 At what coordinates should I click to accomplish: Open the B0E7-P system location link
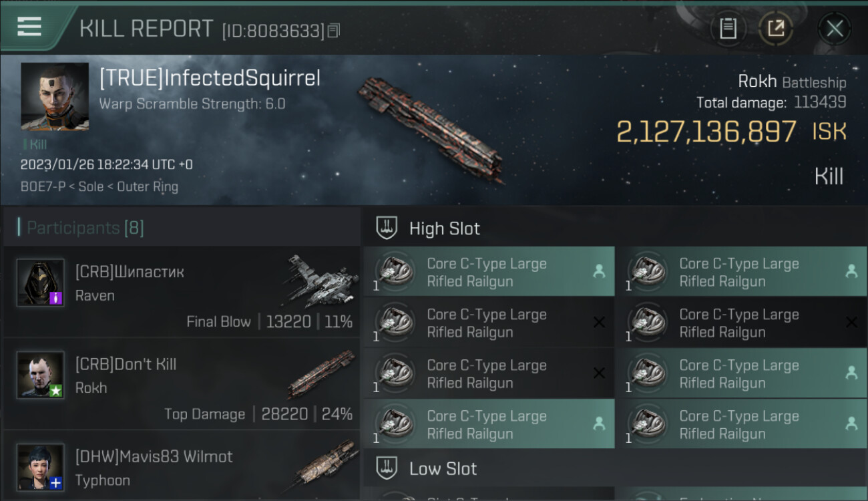tap(43, 186)
